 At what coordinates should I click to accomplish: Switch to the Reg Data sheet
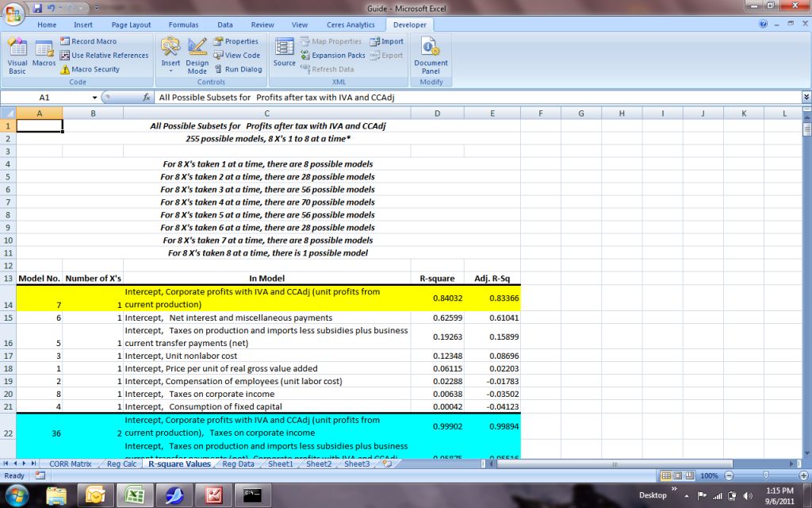(238, 464)
